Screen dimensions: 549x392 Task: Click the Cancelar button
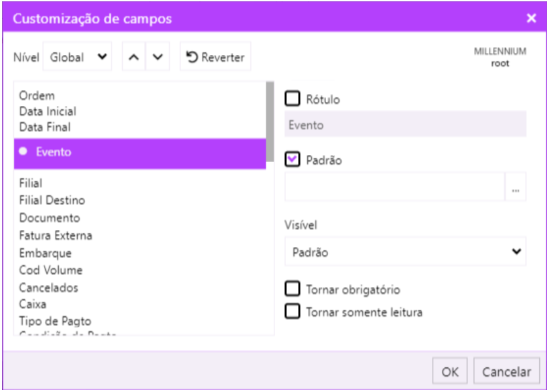coord(507,372)
